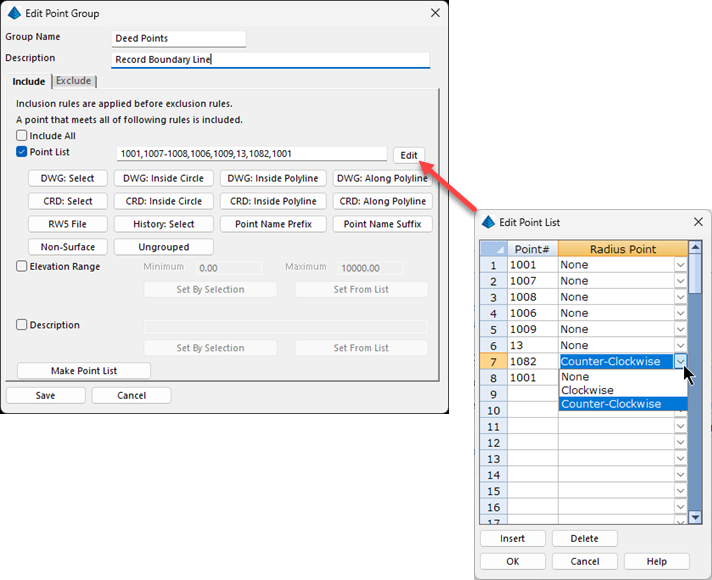Click the CRD: Along Polyline button
This screenshot has height=580, width=712.
pos(382,201)
